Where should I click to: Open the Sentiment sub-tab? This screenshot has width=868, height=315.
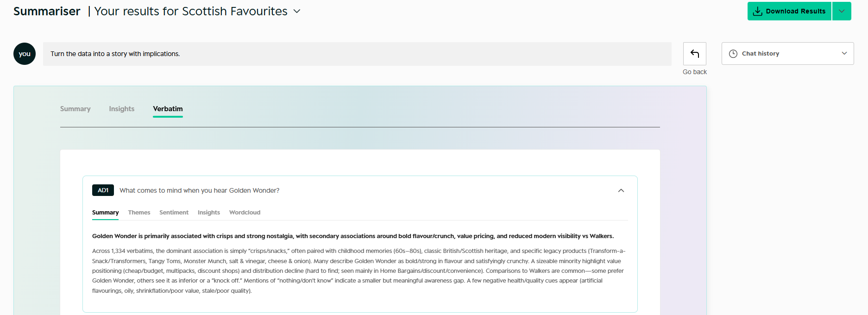pos(174,213)
